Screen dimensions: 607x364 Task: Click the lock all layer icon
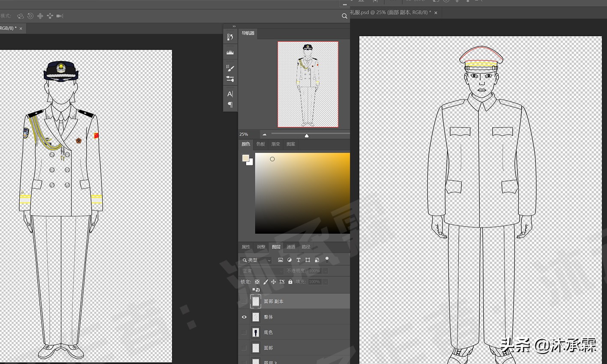tap(290, 282)
